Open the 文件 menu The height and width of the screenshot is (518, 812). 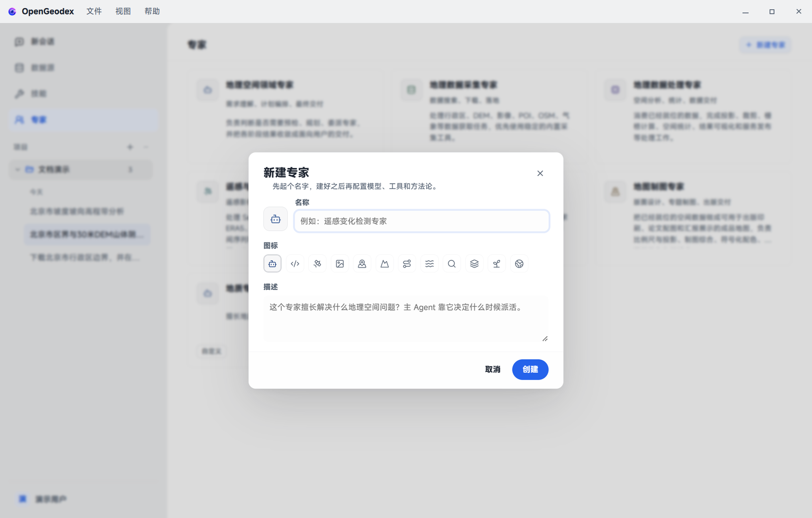point(94,11)
